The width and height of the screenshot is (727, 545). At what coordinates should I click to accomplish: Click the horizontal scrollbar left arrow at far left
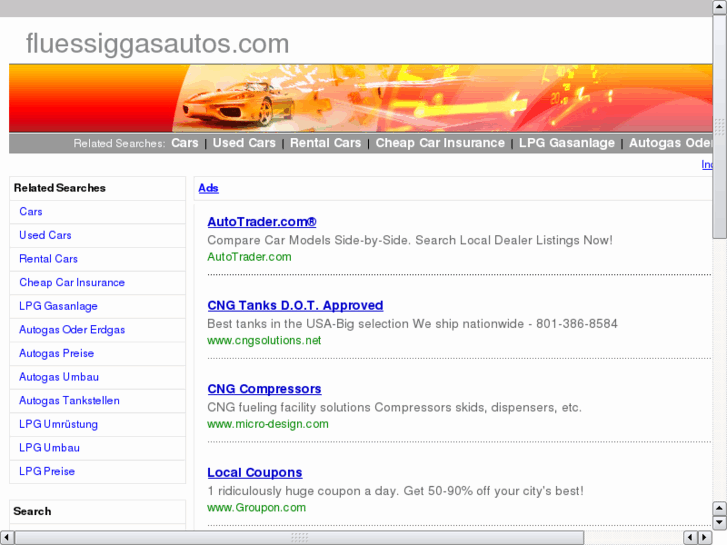tap(6, 538)
